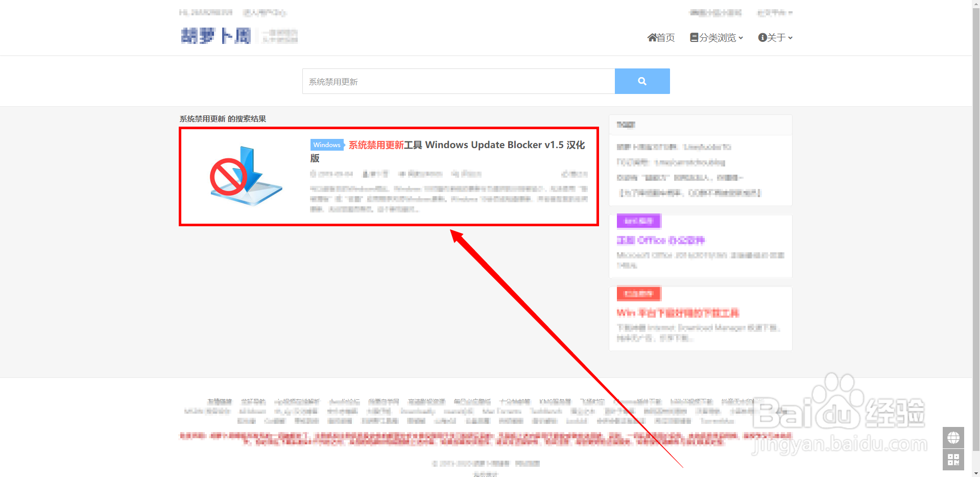Click the scrollbar down arrow
Screen dimensions: 980x477
click(976, 473)
